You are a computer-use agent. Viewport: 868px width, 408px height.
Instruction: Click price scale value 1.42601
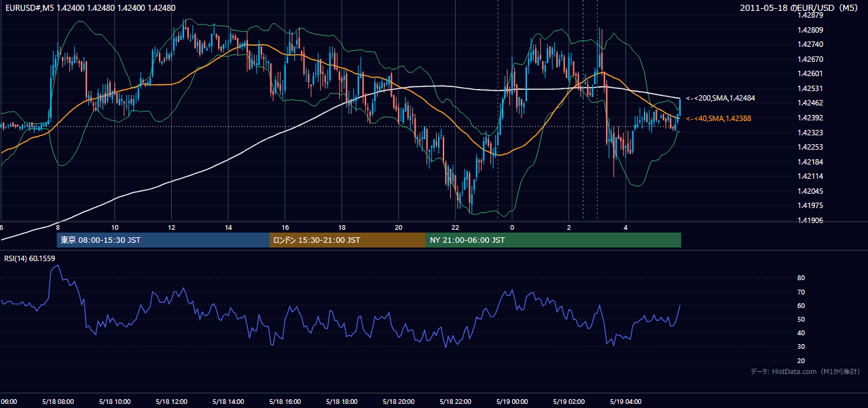[811, 73]
